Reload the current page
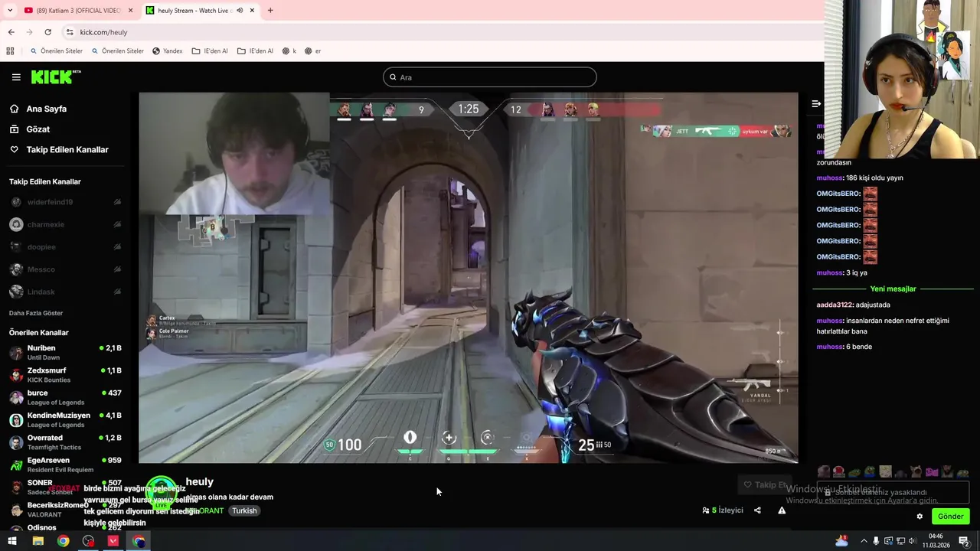Viewport: 980px width, 551px height. (47, 32)
